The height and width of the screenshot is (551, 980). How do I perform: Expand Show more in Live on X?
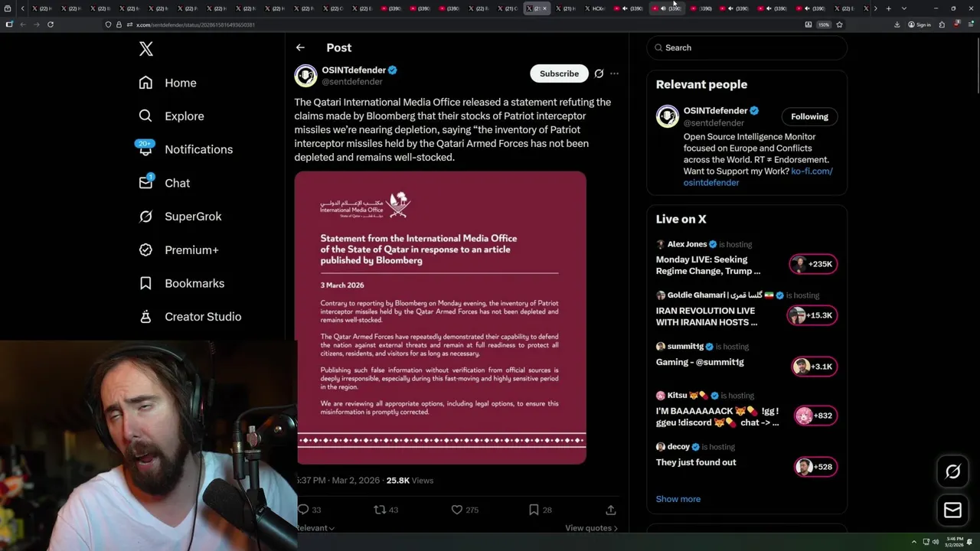click(678, 499)
